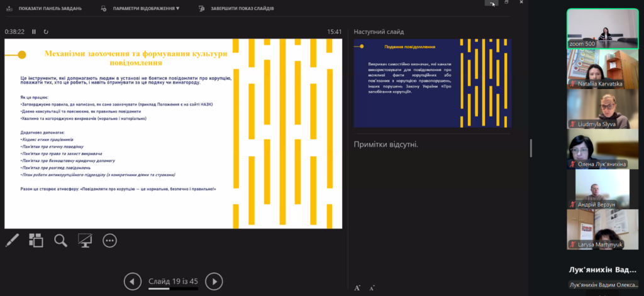This screenshot has width=644, height=296.
Task: Restart the presentation timer
Action: 46,31
